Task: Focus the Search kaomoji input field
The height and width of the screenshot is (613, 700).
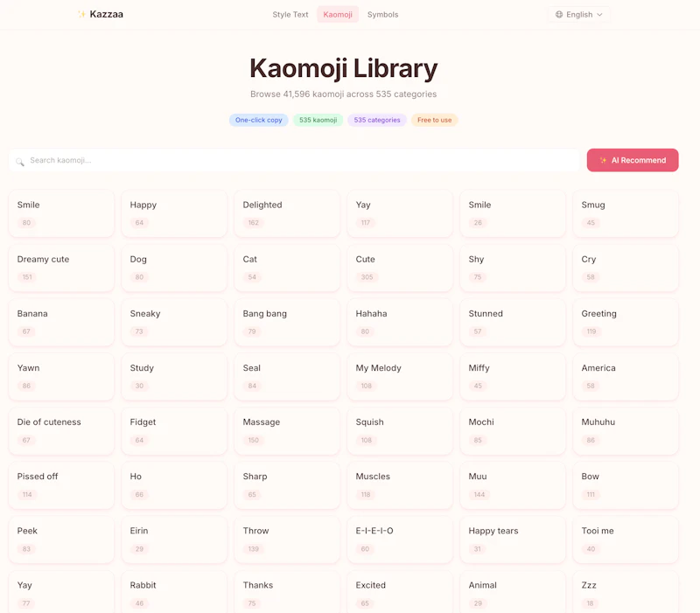Action: (x=294, y=160)
